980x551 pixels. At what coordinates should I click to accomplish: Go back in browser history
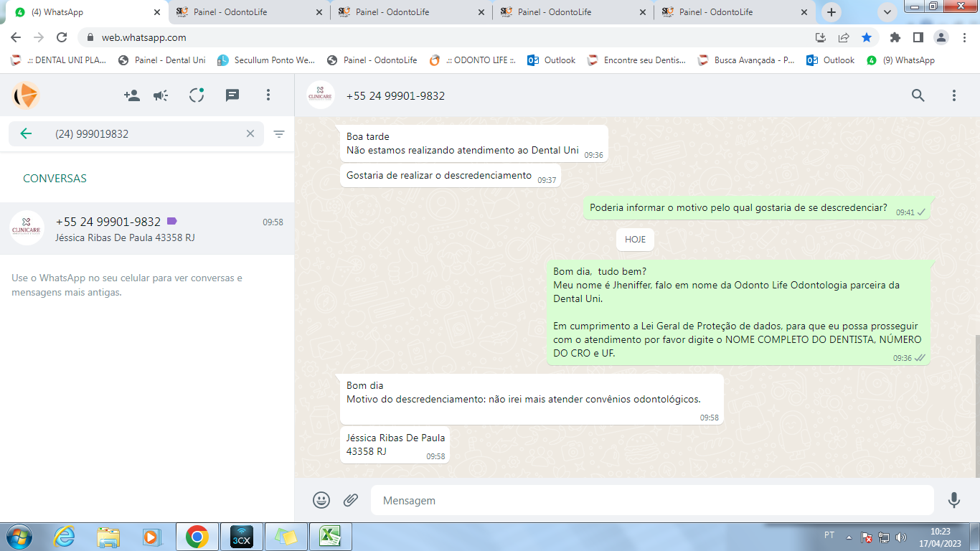(x=16, y=37)
